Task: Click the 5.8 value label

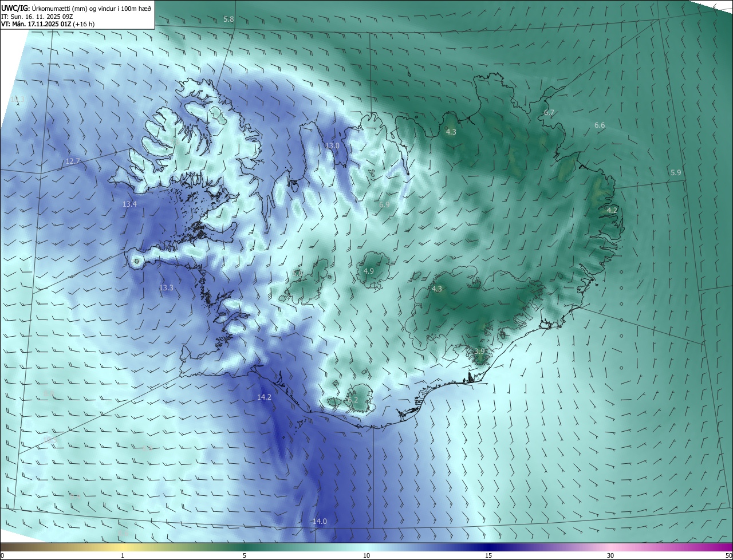Action: [x=228, y=19]
